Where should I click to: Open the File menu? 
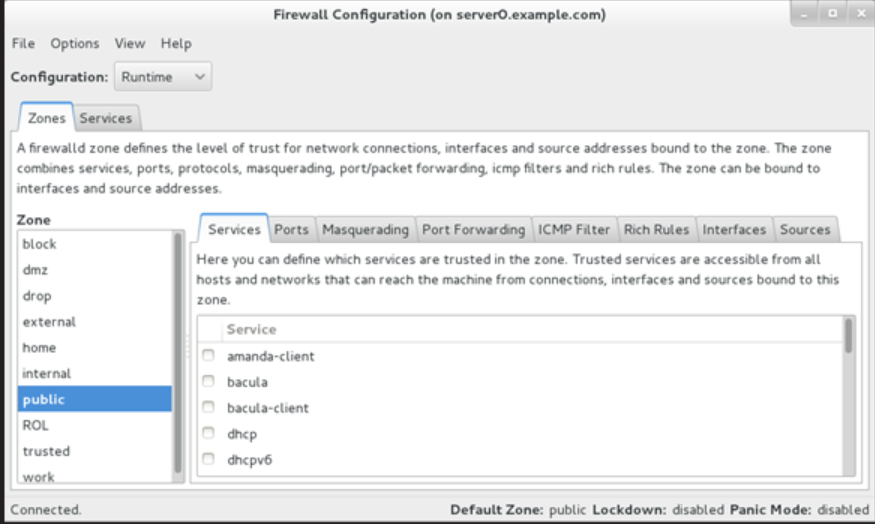pyautogui.click(x=23, y=43)
